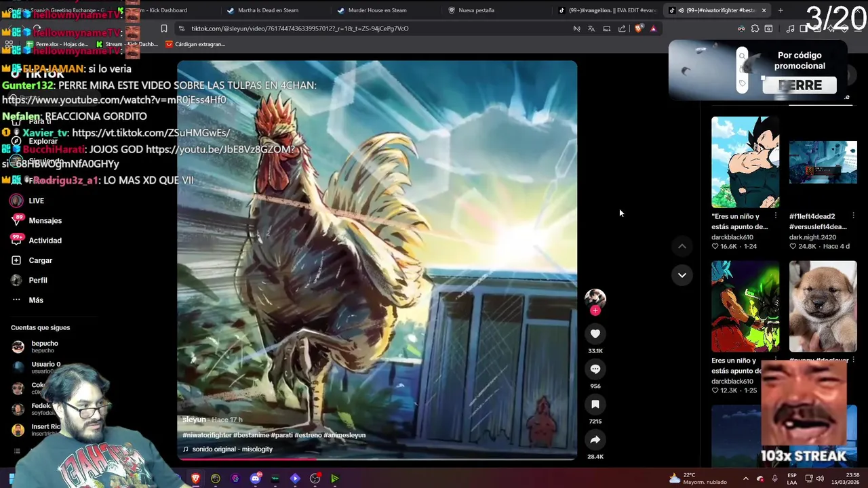Open ESP LAA keyboard language switcher

tap(792, 479)
